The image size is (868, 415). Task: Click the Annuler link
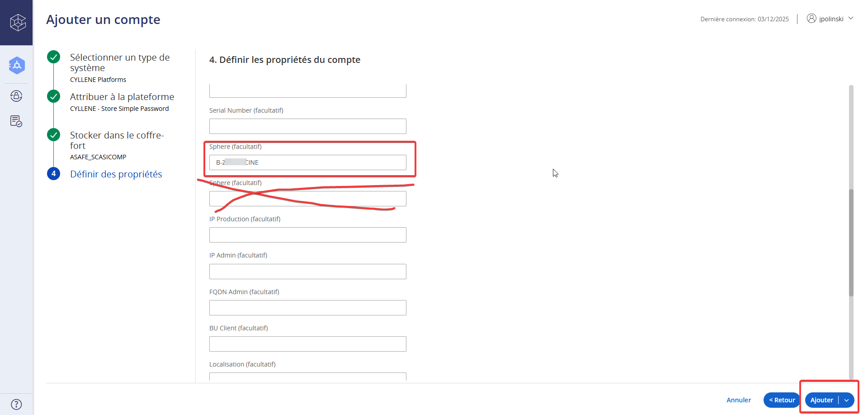click(738, 400)
